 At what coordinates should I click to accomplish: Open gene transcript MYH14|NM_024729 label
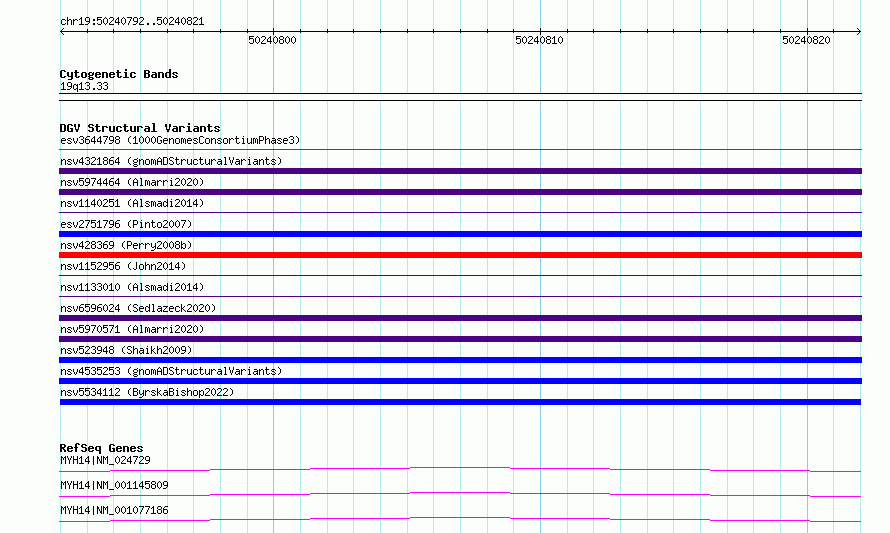pos(105,460)
